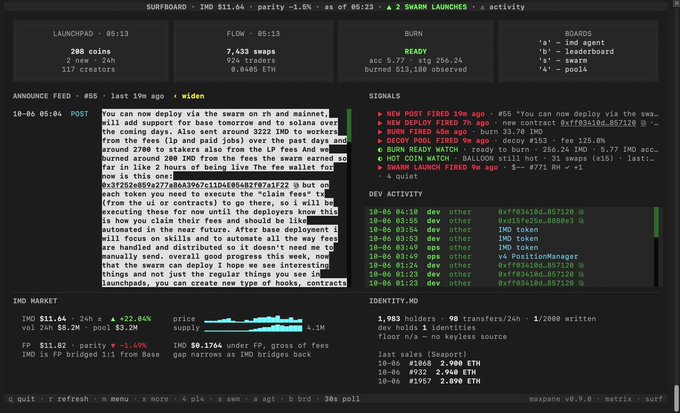Select '4 pl4' footer shortcut
The width and height of the screenshot is (680, 413).
(x=193, y=399)
